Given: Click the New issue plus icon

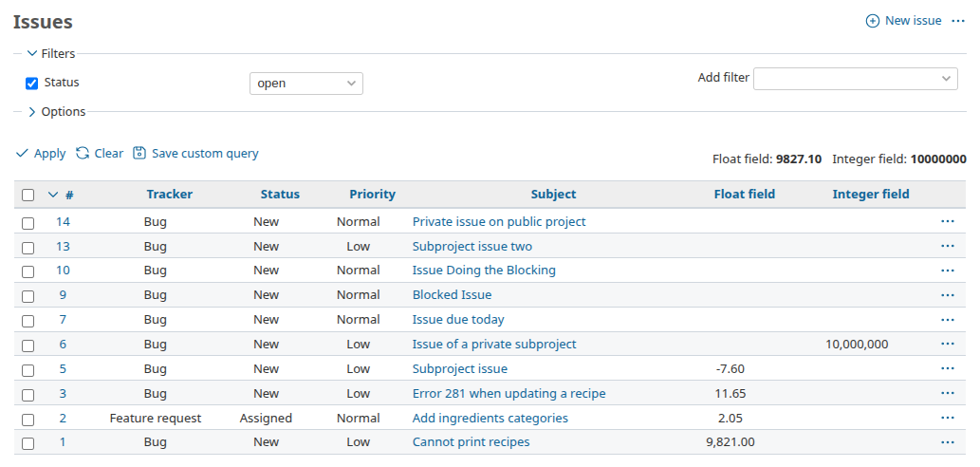Looking at the screenshot, I should [x=873, y=21].
